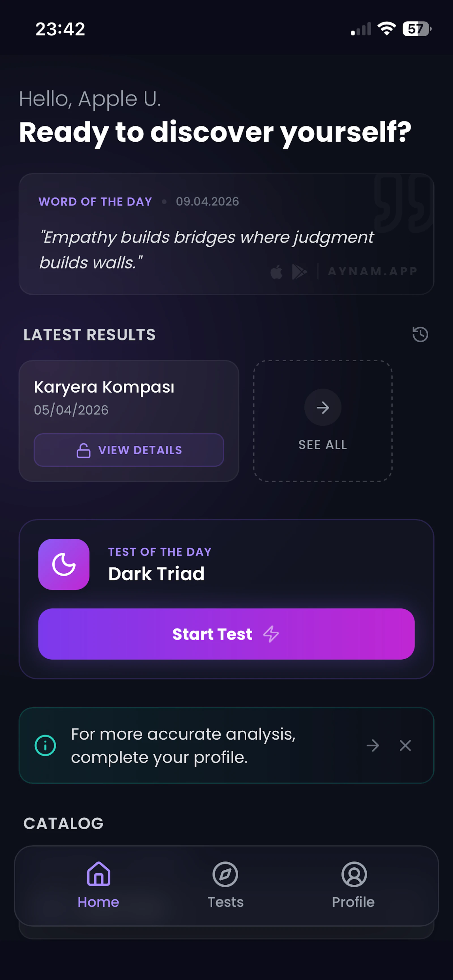
Task: Dismiss the complete your profile banner
Action: click(405, 745)
